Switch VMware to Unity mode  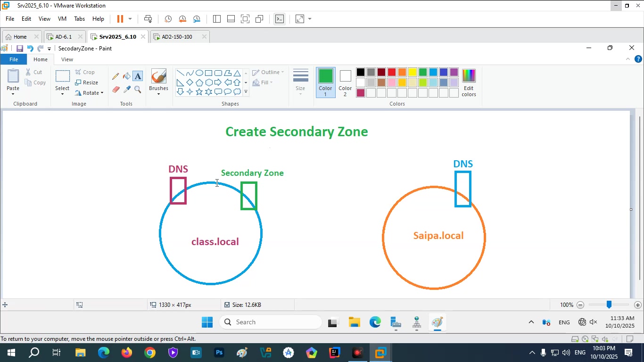259,19
